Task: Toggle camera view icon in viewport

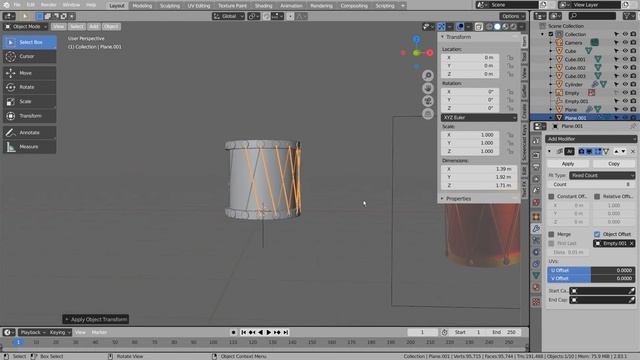Action: point(428,101)
